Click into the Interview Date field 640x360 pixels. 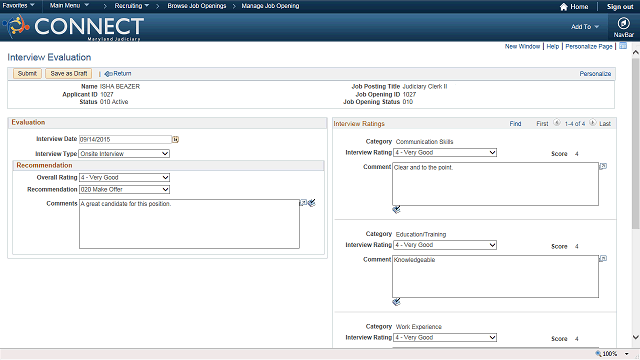[x=125, y=140]
